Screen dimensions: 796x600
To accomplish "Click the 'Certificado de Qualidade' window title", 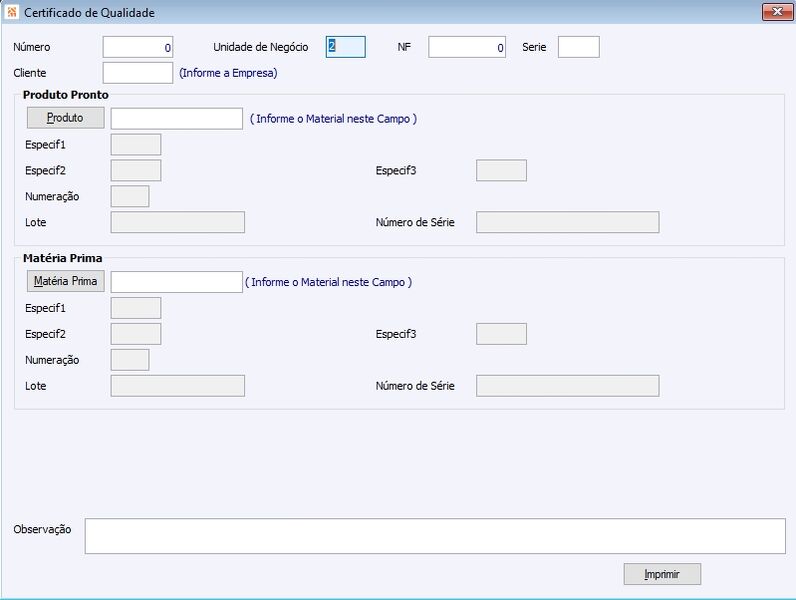I will tap(89, 13).
